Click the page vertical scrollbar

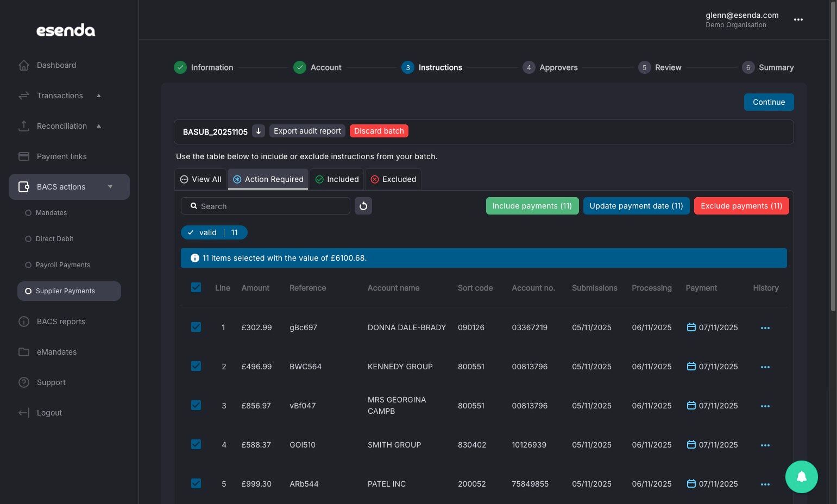pos(833,157)
